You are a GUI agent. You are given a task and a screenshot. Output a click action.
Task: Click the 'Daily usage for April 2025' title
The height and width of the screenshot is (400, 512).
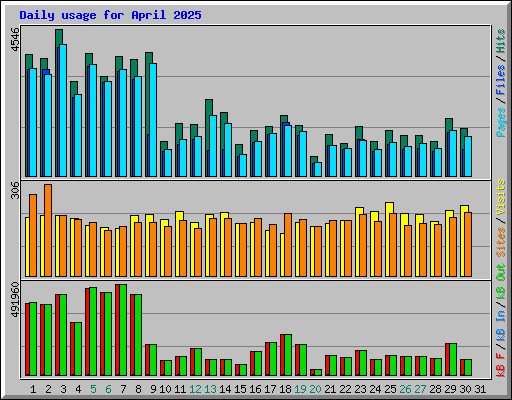pos(110,15)
